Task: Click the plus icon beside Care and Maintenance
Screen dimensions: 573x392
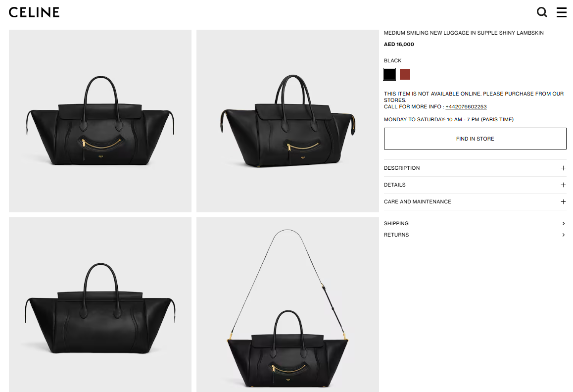Action: [x=563, y=202]
